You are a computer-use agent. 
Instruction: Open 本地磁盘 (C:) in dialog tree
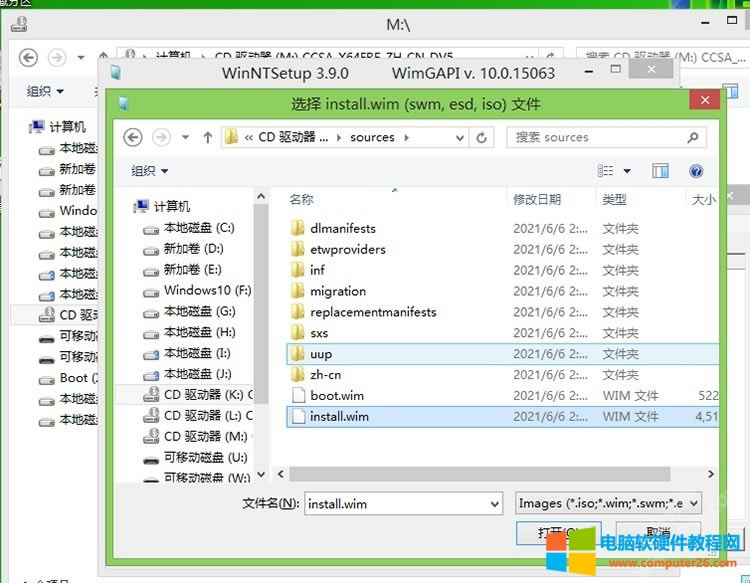(189, 228)
